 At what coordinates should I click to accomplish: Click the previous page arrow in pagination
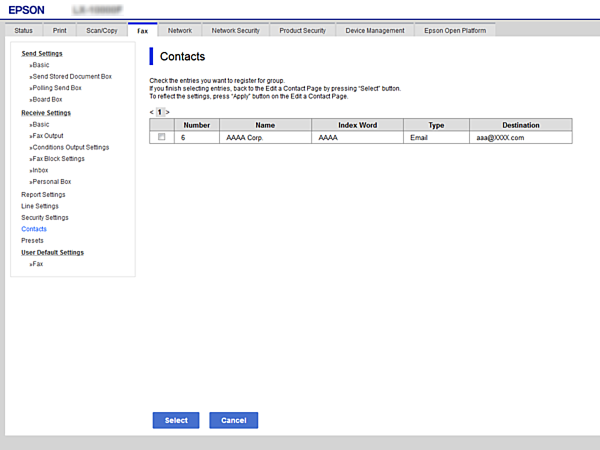coord(151,112)
